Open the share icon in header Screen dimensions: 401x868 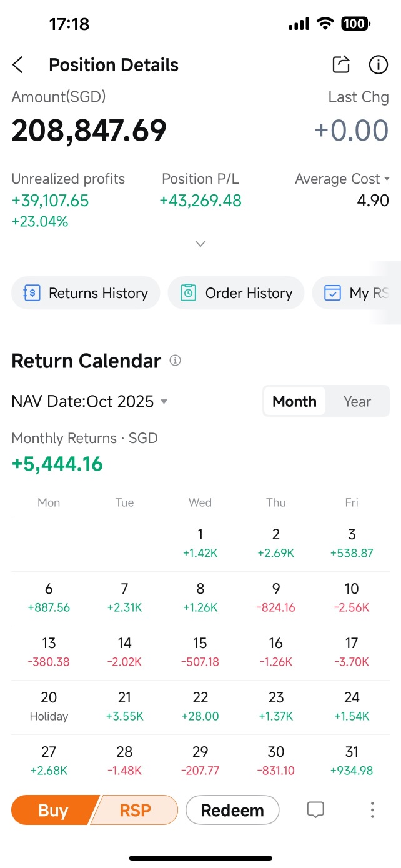pos(341,64)
